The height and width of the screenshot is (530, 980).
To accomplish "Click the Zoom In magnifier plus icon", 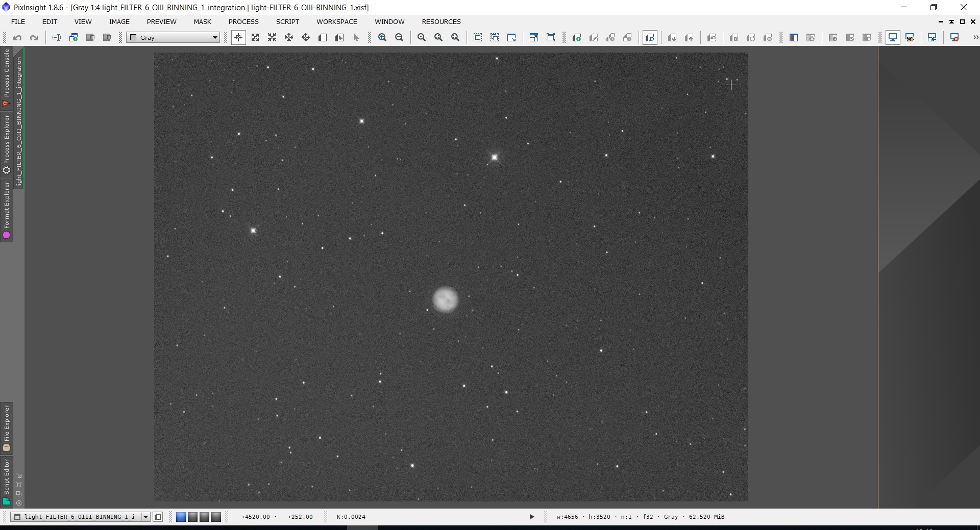I will tap(382, 38).
